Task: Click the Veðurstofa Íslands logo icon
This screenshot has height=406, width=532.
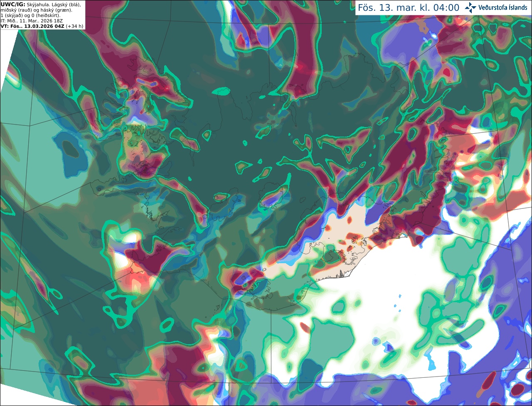Action: 470,7
